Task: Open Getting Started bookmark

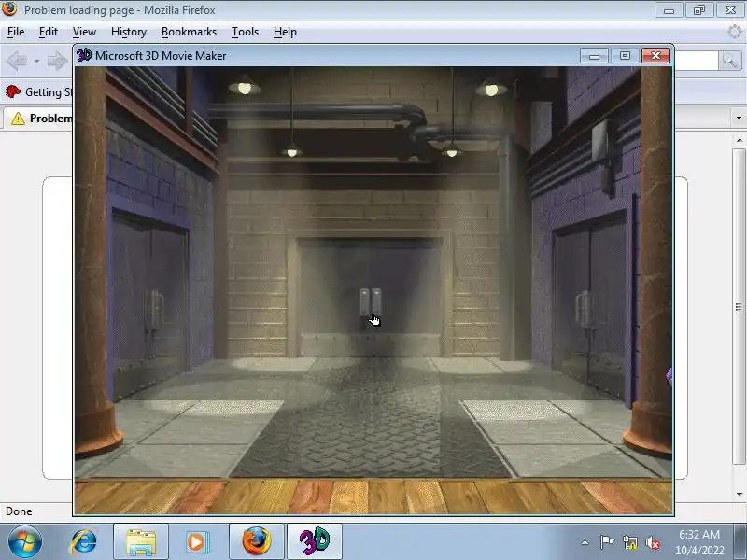Action: pos(39,91)
